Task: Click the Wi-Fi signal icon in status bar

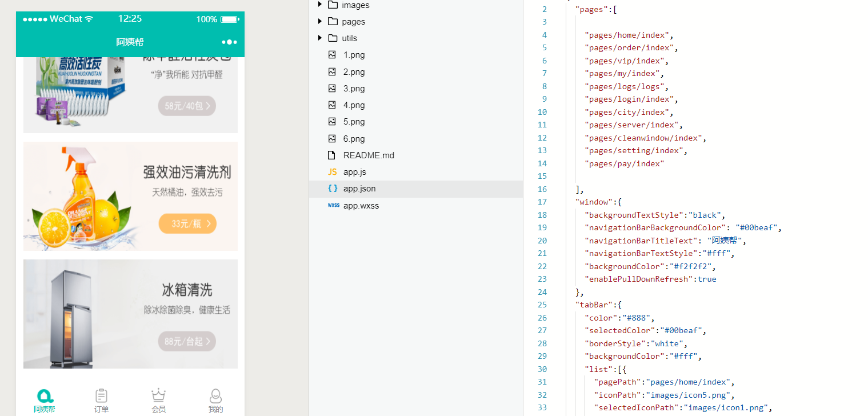Action: click(89, 19)
